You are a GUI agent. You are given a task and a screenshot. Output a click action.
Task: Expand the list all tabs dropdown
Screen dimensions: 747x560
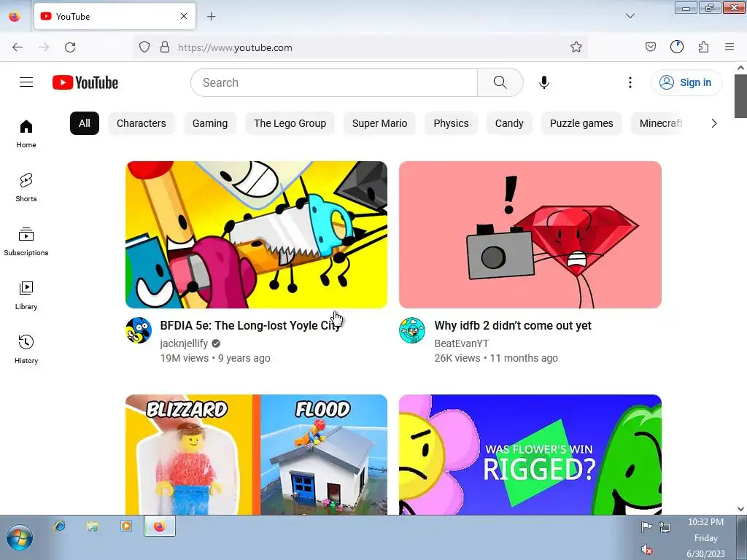click(x=630, y=16)
